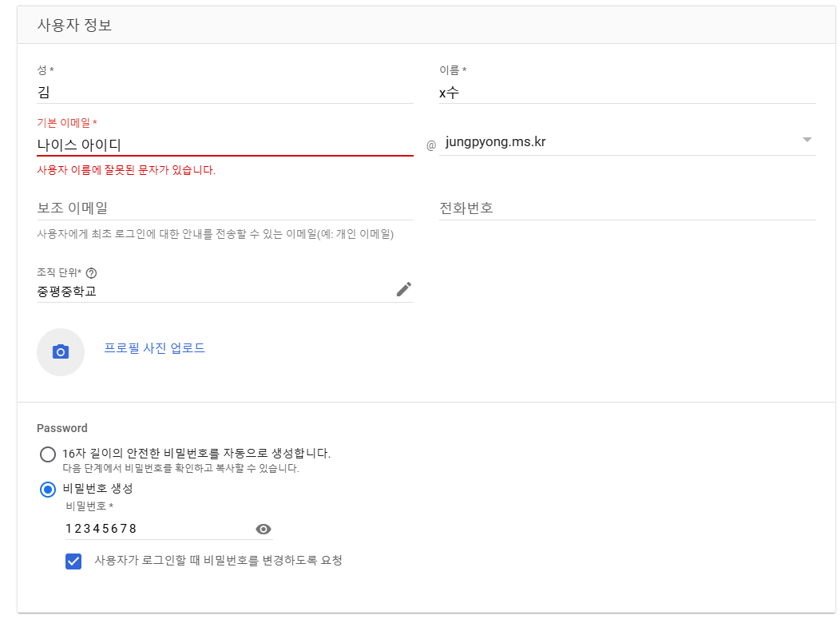Click the Password section heading
Image resolution: width=840 pixels, height=619 pixels.
coord(62,428)
